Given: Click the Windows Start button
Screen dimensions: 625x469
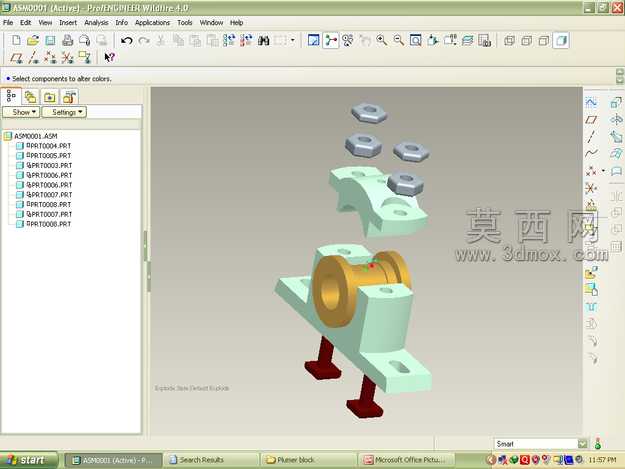Looking at the screenshot, I should coord(28,460).
